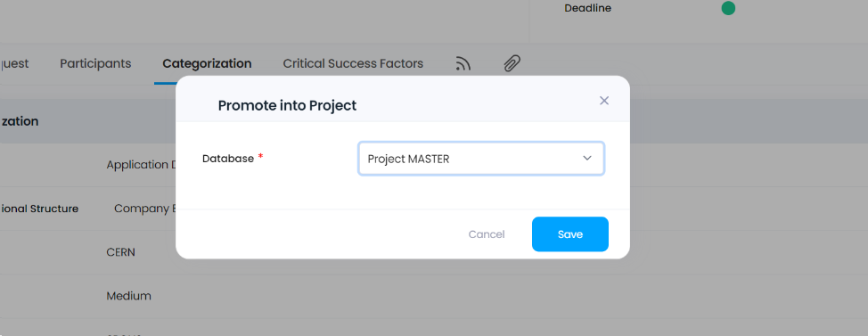This screenshot has width=868, height=336.
Task: Save the Promote into Project settings
Action: coord(570,234)
